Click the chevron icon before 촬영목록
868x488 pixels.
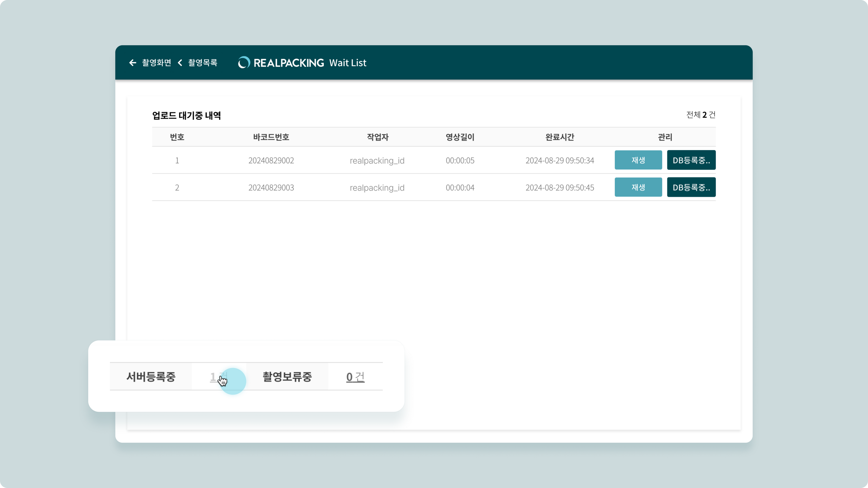pyautogui.click(x=180, y=63)
